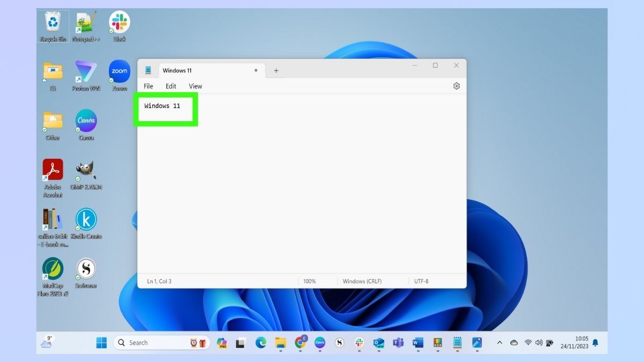
Task: Expand hidden system tray icons
Action: pyautogui.click(x=500, y=342)
